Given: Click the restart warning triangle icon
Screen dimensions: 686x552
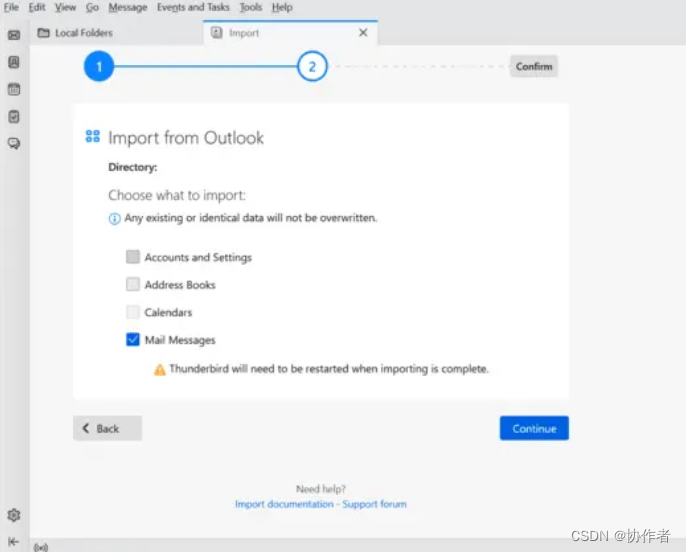Looking at the screenshot, I should coord(160,370).
